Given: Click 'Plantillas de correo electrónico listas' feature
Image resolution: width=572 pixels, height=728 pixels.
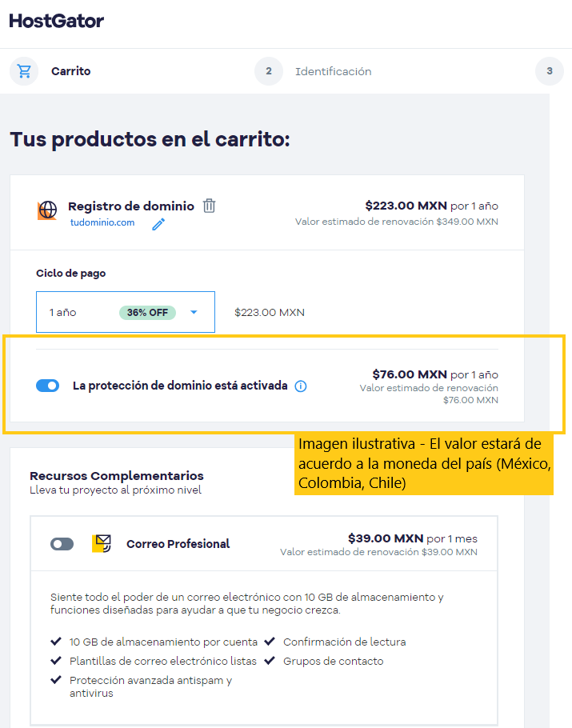Looking at the screenshot, I should (x=163, y=661).
